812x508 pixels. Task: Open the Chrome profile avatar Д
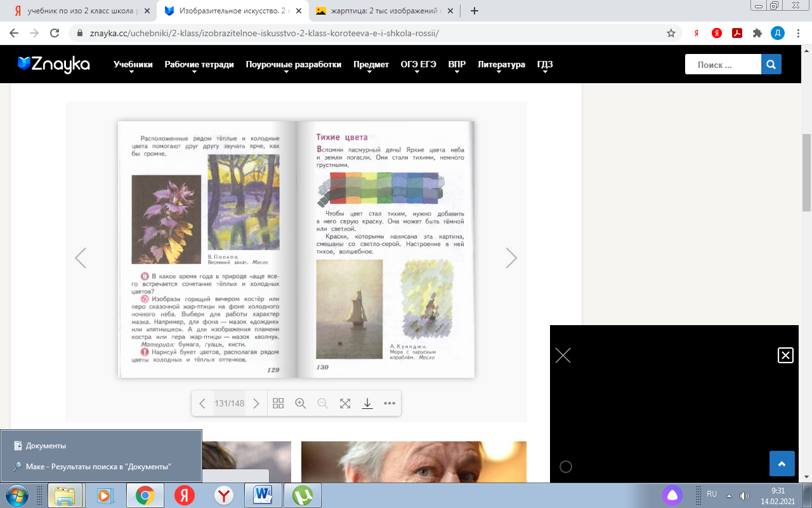point(777,33)
